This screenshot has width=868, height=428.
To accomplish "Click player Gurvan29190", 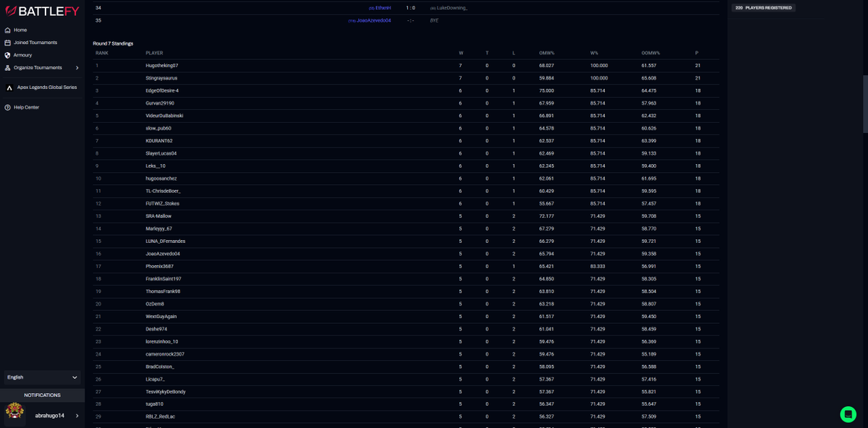I will coord(160,103).
